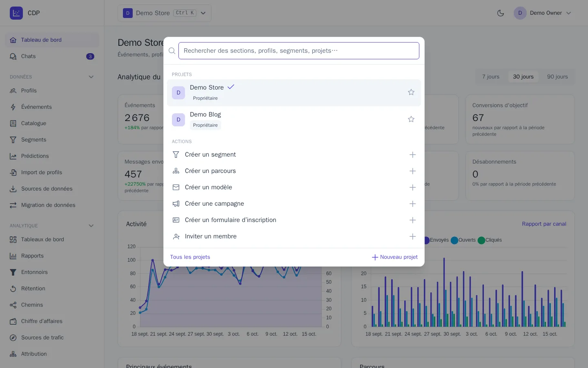
Task: Choose Inviter un membre action
Action: [x=294, y=236]
